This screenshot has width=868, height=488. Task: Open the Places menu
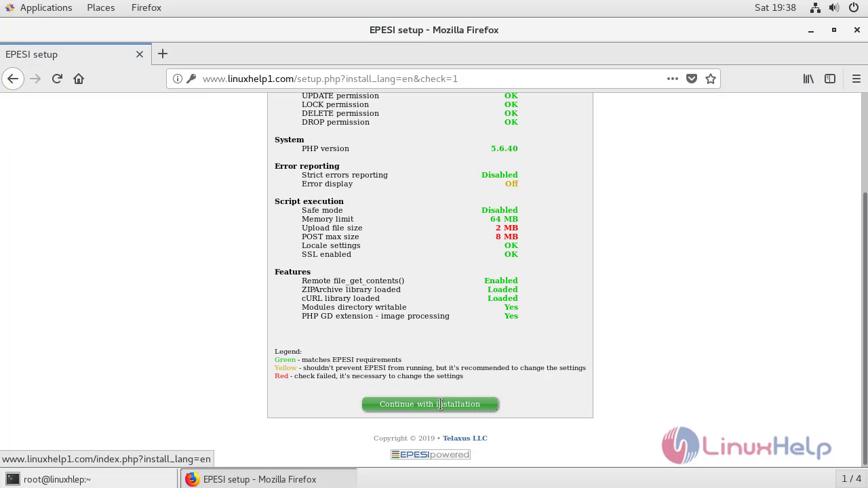click(101, 7)
